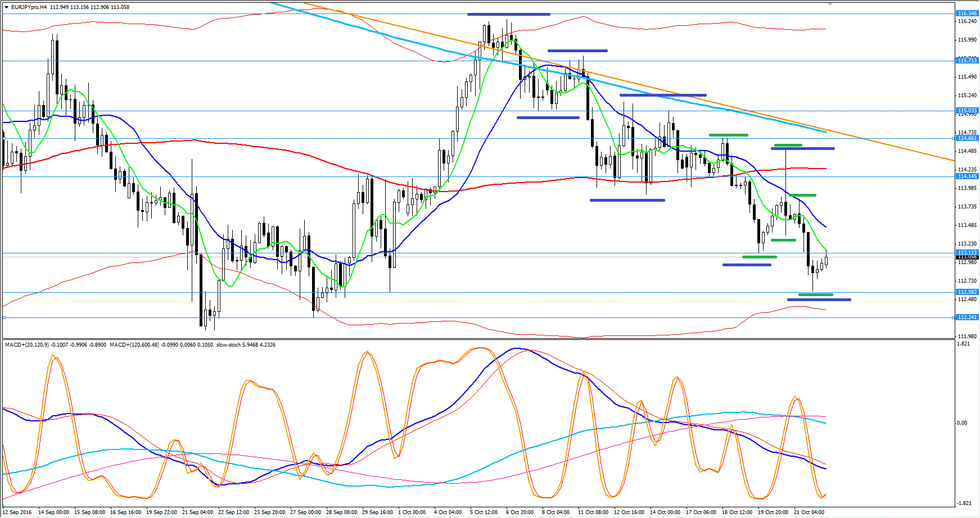
Task: Click the MACD+(120,600,48) indicator label
Action: click(x=134, y=345)
